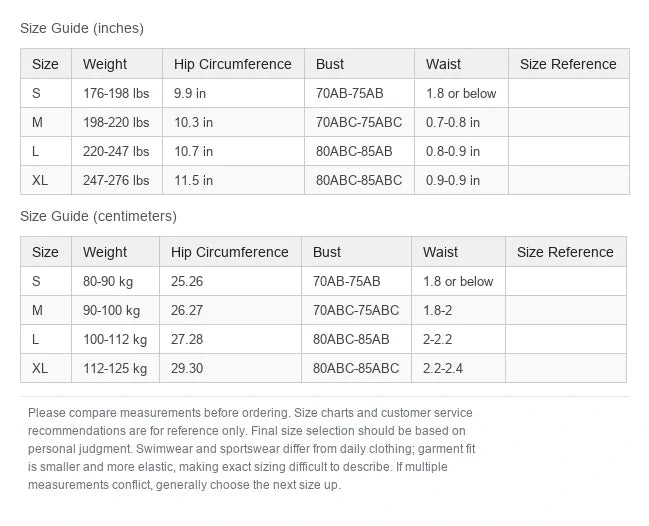
Task: Click the Hip Circumference header in inches table
Action: pyautogui.click(x=233, y=64)
